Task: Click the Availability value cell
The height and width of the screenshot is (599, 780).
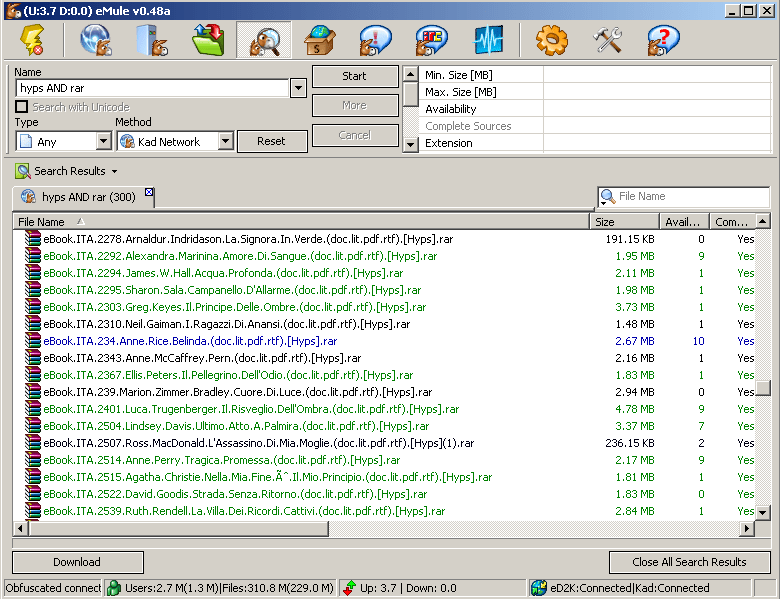Action: point(657,109)
